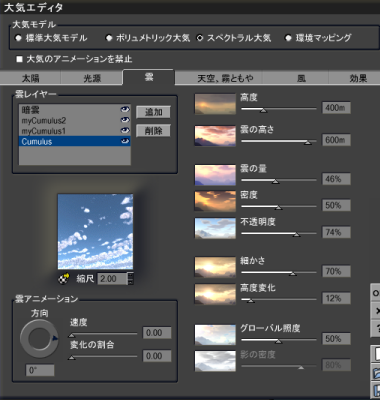
Task: Click the 不透明度 preview thumbnail
Action: (215, 228)
